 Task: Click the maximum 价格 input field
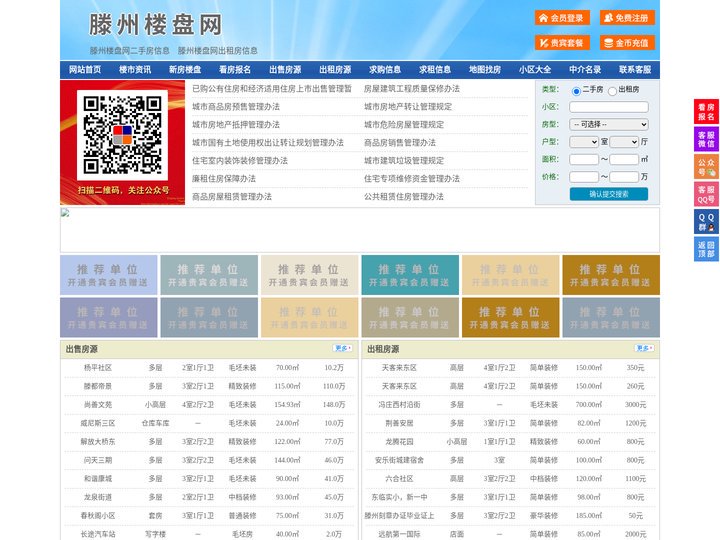click(624, 177)
